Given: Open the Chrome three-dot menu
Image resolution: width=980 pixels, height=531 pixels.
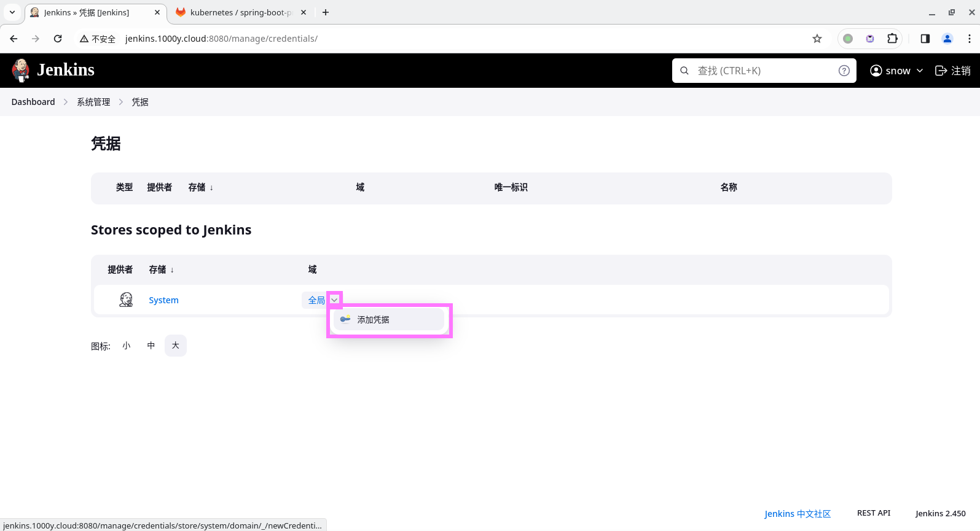Looking at the screenshot, I should 970,39.
